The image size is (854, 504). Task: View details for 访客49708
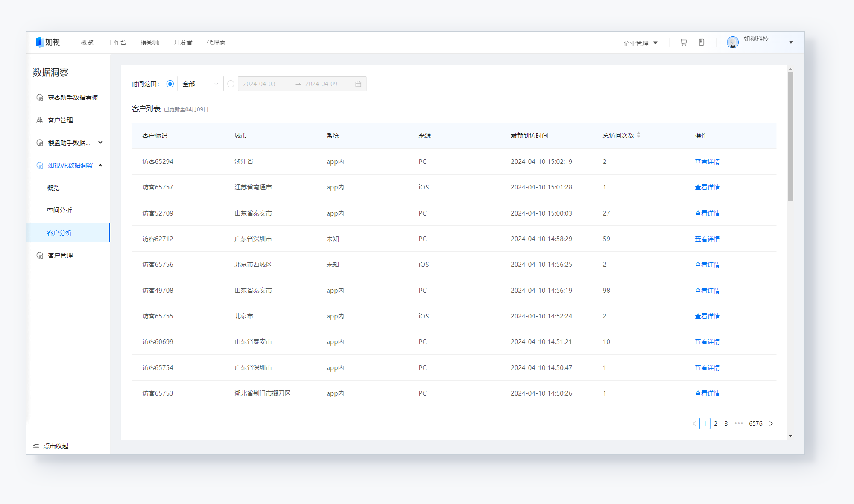707,291
